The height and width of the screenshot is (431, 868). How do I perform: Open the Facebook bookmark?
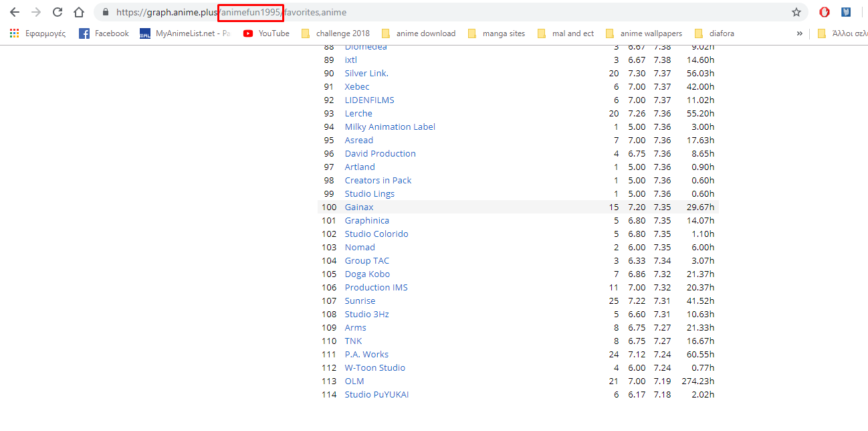pyautogui.click(x=104, y=33)
